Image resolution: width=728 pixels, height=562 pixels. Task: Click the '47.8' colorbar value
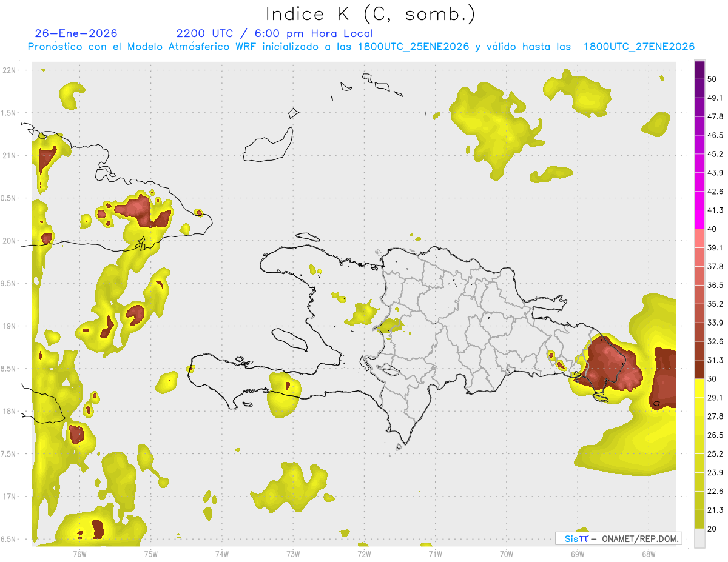[715, 116]
